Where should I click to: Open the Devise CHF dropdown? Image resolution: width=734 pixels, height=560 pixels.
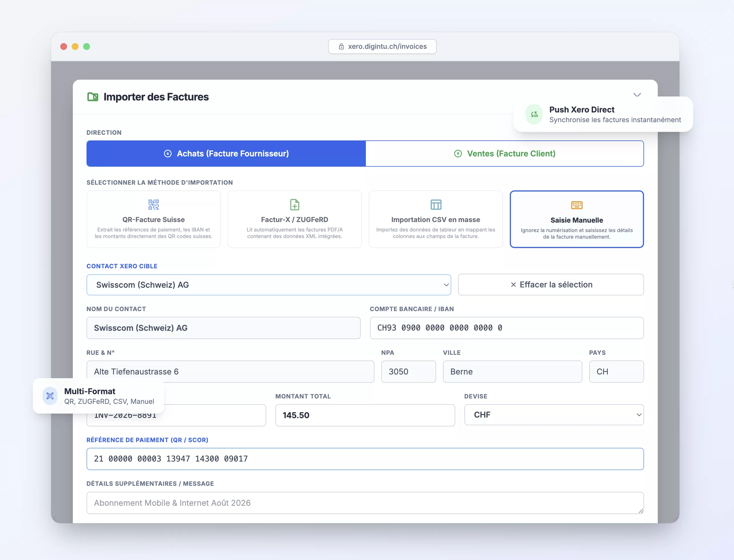coord(554,415)
